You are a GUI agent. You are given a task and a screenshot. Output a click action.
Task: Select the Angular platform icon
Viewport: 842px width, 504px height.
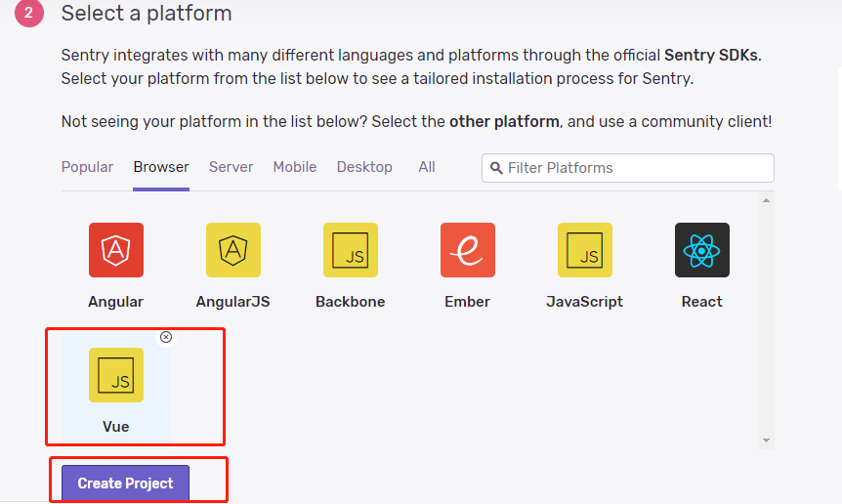[x=116, y=250]
